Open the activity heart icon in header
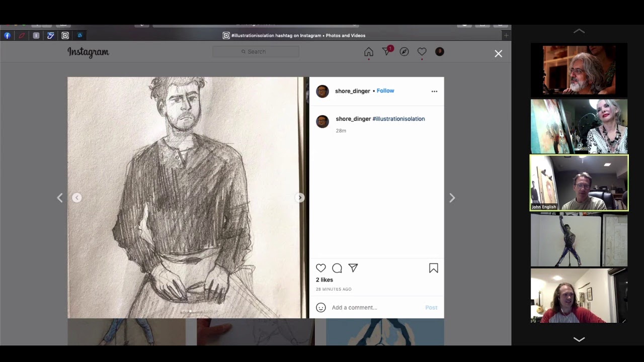This screenshot has width=644, height=362. [422, 52]
